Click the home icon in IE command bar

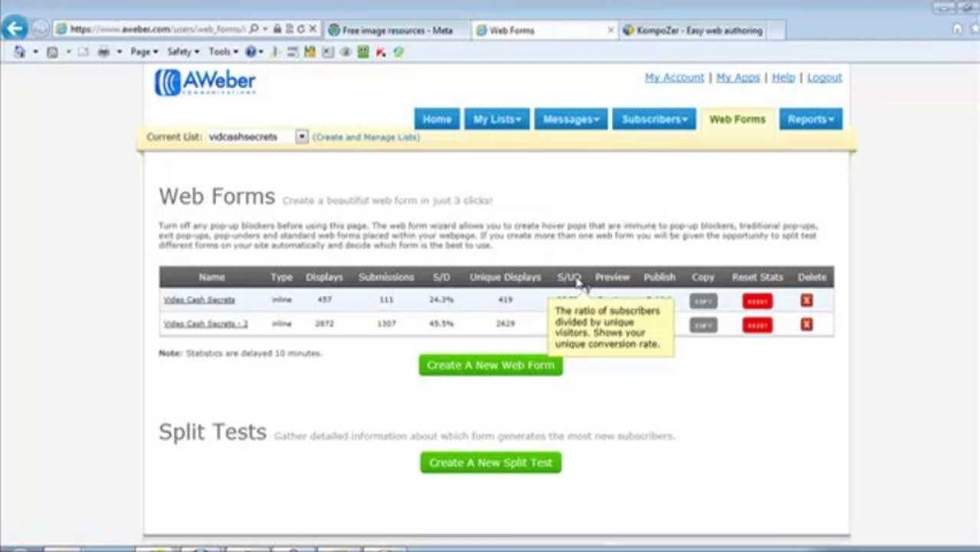(x=19, y=52)
